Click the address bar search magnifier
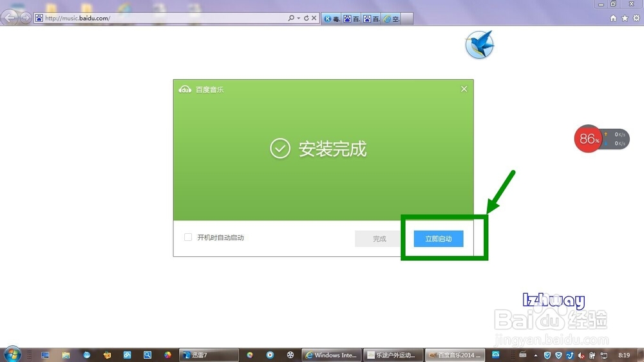The image size is (644, 362). pyautogui.click(x=291, y=18)
